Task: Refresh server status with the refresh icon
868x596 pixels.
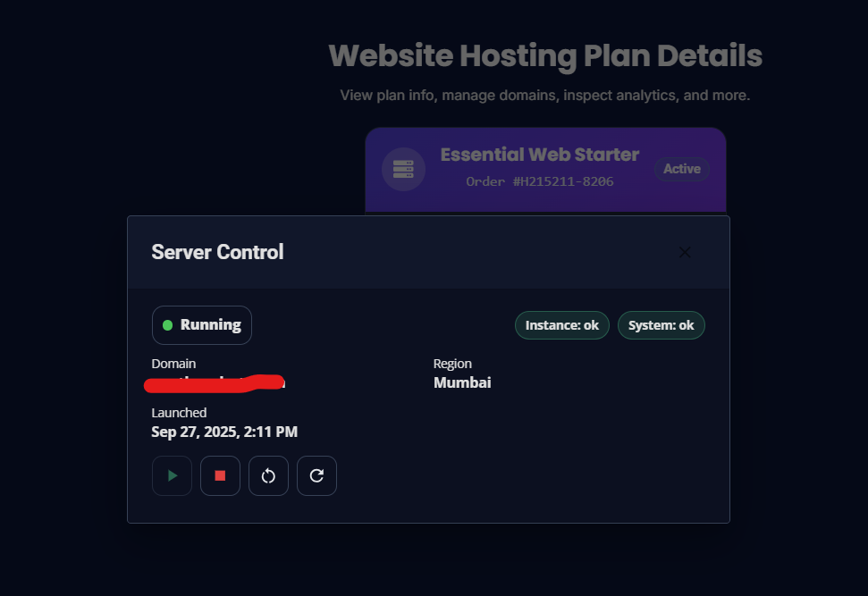Action: click(316, 475)
